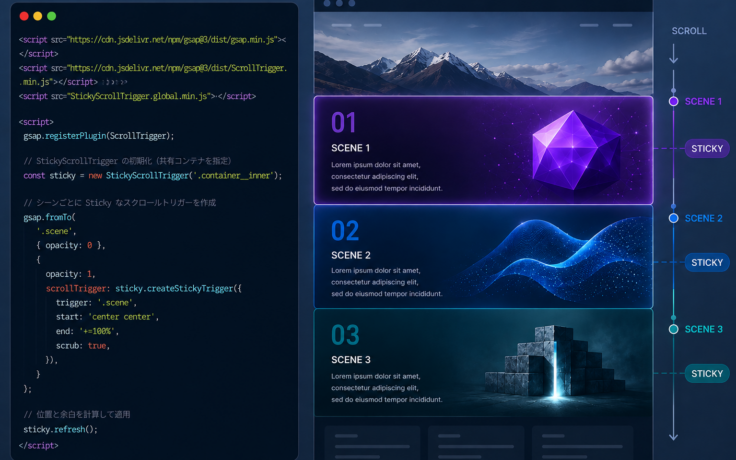The height and width of the screenshot is (460, 736).
Task: Click the gsap.fromTo( code line
Action: pyautogui.click(x=49, y=217)
